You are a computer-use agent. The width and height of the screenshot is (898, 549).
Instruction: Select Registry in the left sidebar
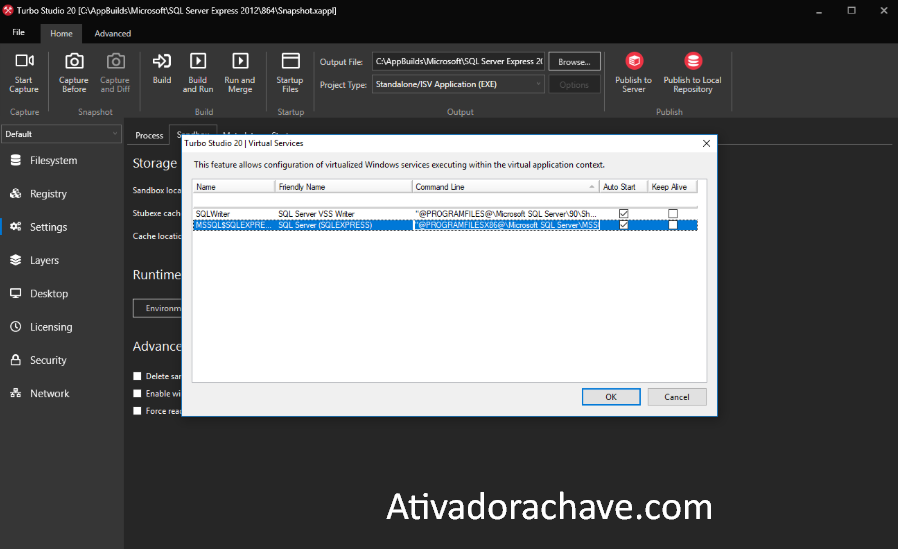[x=48, y=194]
